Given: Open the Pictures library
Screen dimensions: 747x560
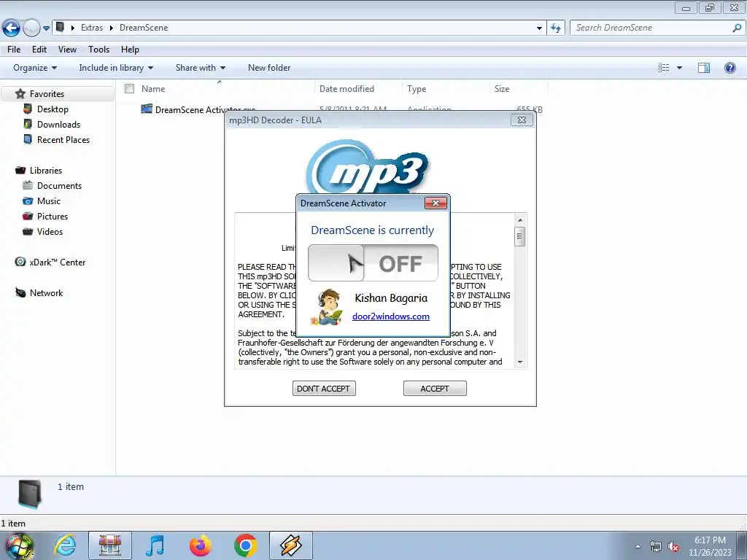Looking at the screenshot, I should pos(53,216).
